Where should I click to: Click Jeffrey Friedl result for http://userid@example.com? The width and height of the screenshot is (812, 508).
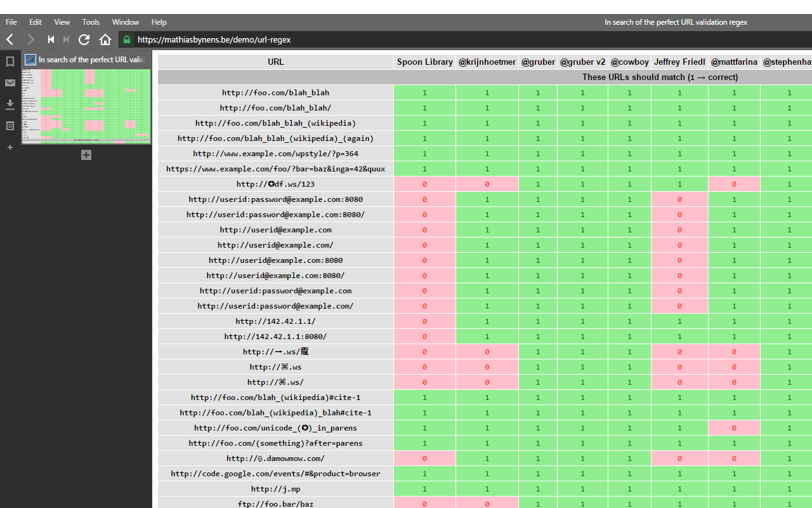click(x=679, y=230)
